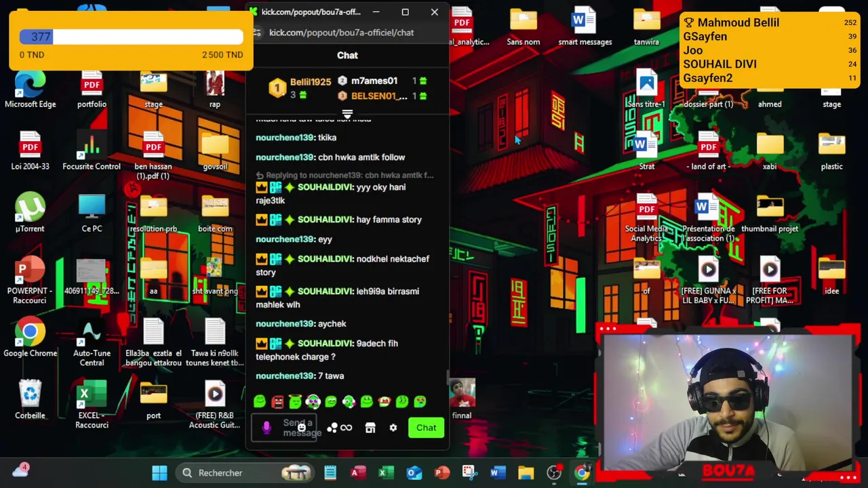Click SOUHAILDIVI username on 'hay famma story' message
The image size is (868, 488).
point(325,220)
